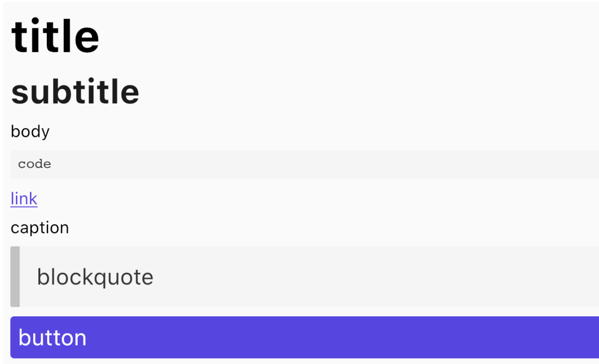Click empty space inside the blockquote box

pyautogui.click(x=373, y=276)
